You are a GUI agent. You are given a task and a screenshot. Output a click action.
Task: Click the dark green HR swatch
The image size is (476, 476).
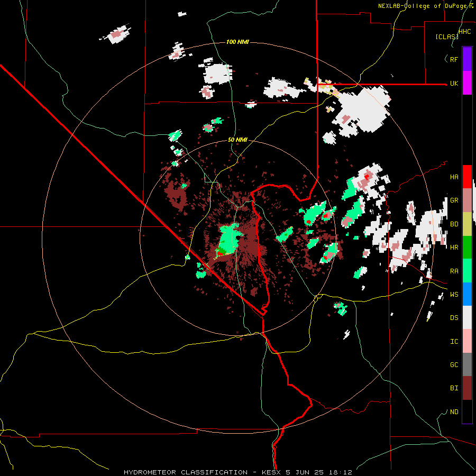(x=467, y=248)
